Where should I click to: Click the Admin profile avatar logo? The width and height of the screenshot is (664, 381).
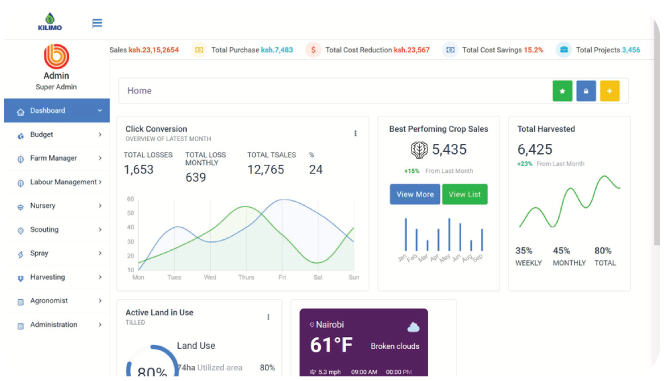coord(56,56)
